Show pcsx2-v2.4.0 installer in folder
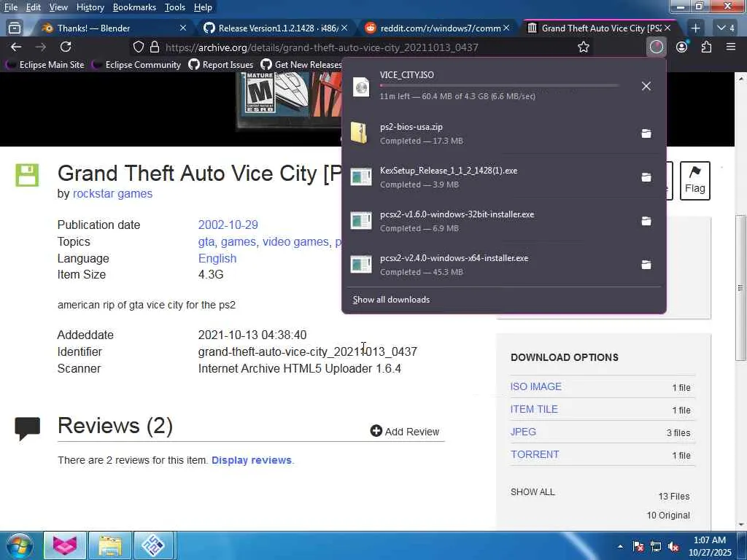The width and height of the screenshot is (747, 560). (646, 265)
